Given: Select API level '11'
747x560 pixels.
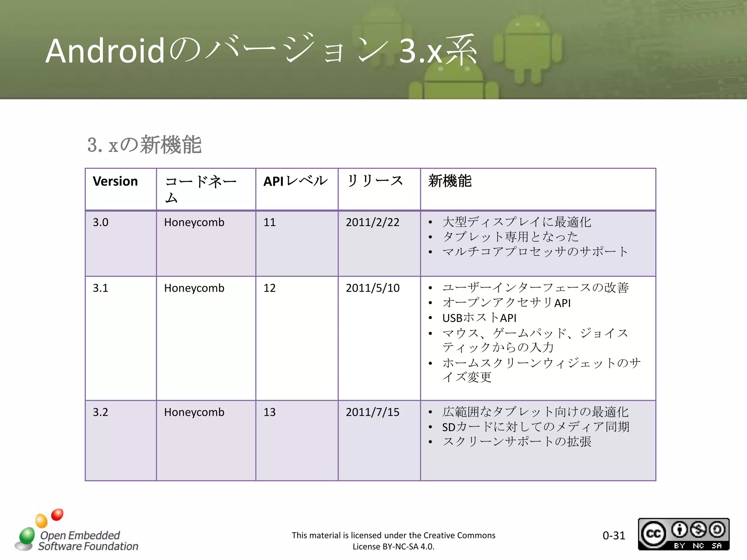Looking at the screenshot, I should [x=270, y=222].
